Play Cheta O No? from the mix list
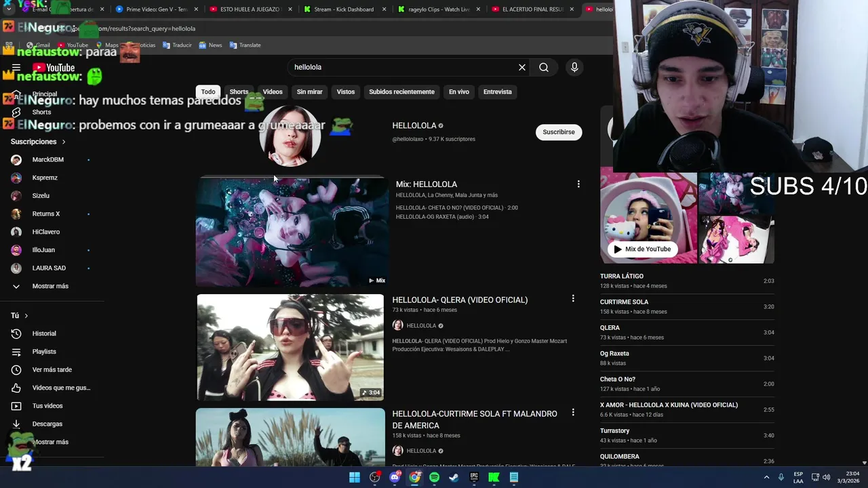 click(x=687, y=384)
